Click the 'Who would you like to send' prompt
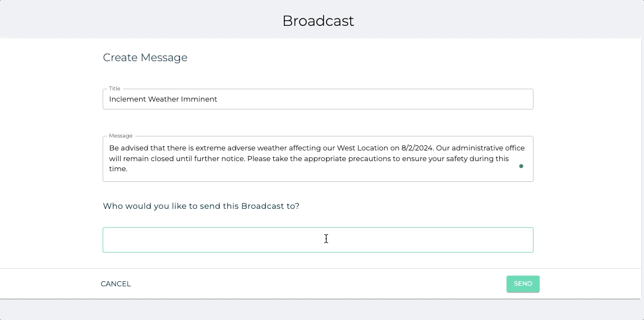Image resolution: width=644 pixels, height=320 pixels. [201, 206]
